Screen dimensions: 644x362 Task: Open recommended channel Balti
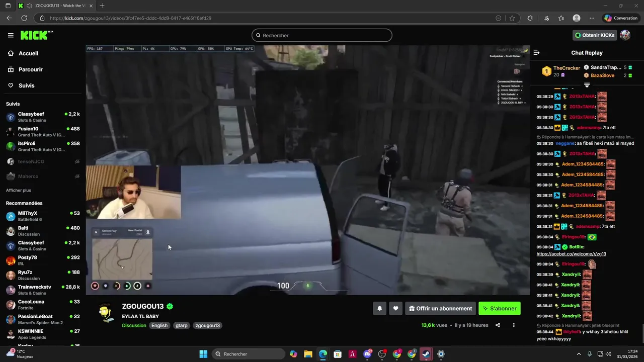(x=42, y=231)
